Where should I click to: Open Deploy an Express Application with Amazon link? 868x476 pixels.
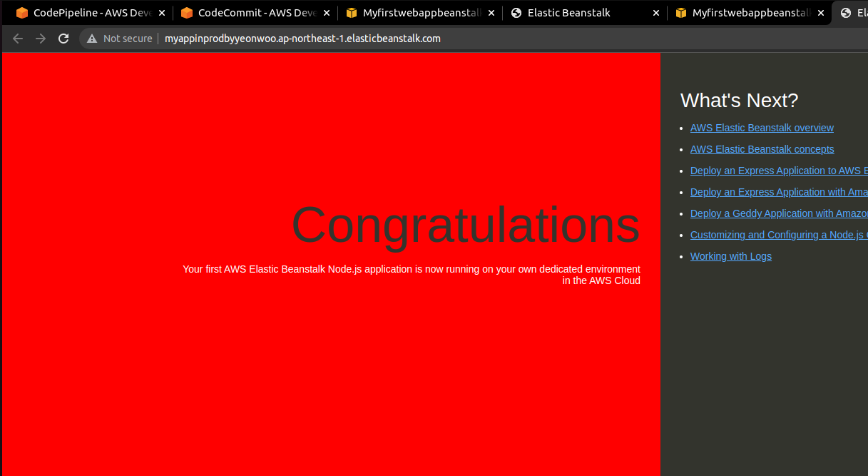point(779,192)
